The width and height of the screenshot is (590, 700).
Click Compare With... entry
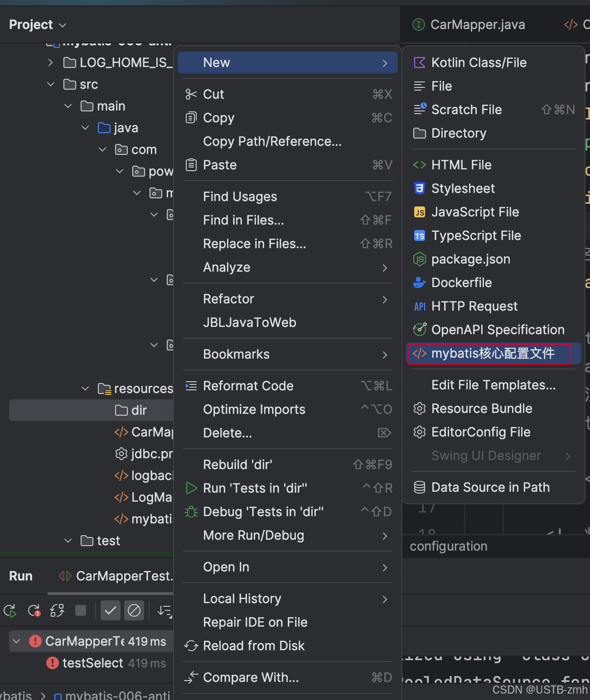coord(288,677)
